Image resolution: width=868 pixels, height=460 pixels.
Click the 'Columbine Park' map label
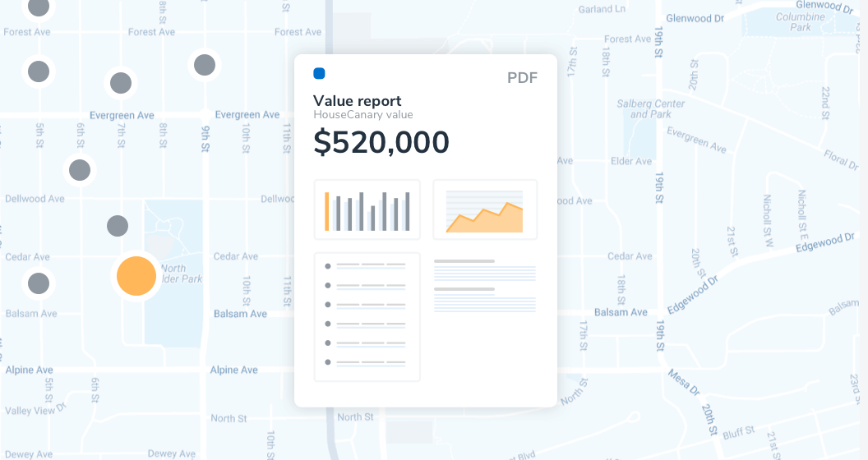(801, 21)
